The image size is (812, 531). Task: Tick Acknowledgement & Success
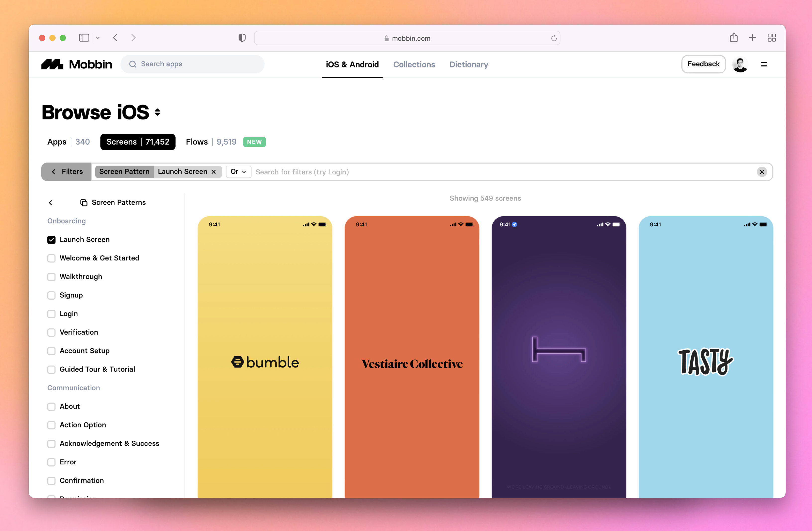pyautogui.click(x=51, y=444)
